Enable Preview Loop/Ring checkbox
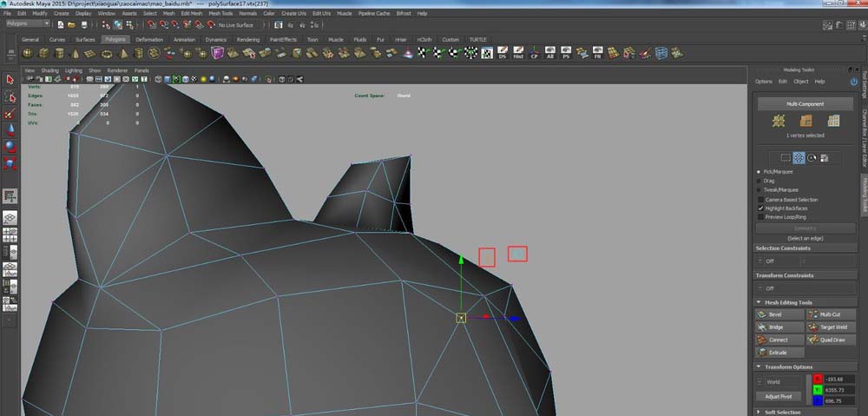 pos(760,217)
